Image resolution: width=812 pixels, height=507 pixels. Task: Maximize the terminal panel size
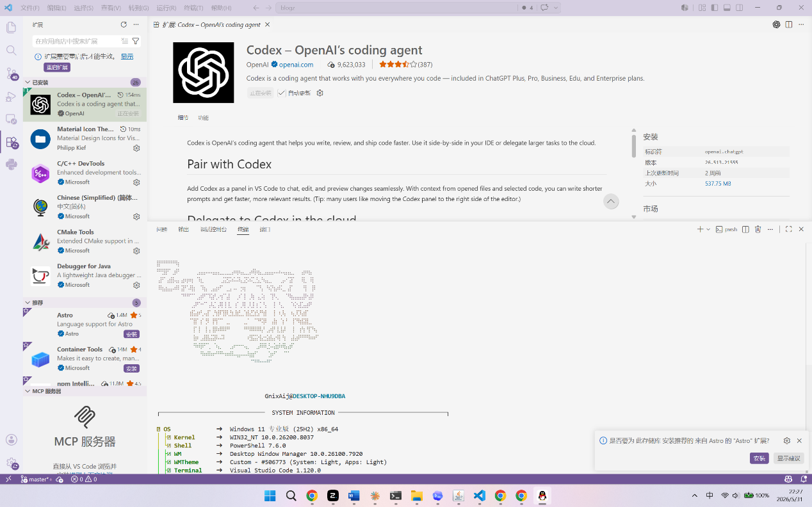pos(788,229)
